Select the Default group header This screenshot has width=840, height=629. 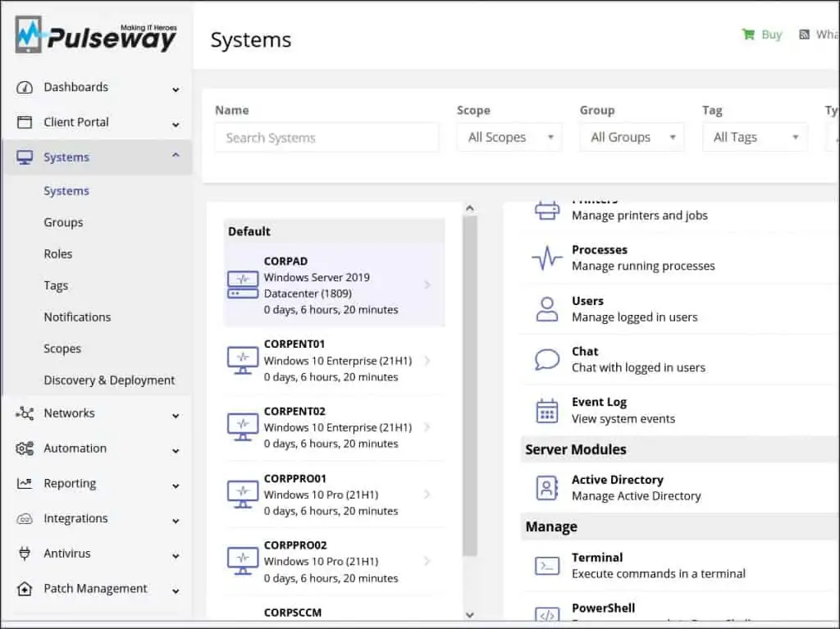click(x=335, y=231)
